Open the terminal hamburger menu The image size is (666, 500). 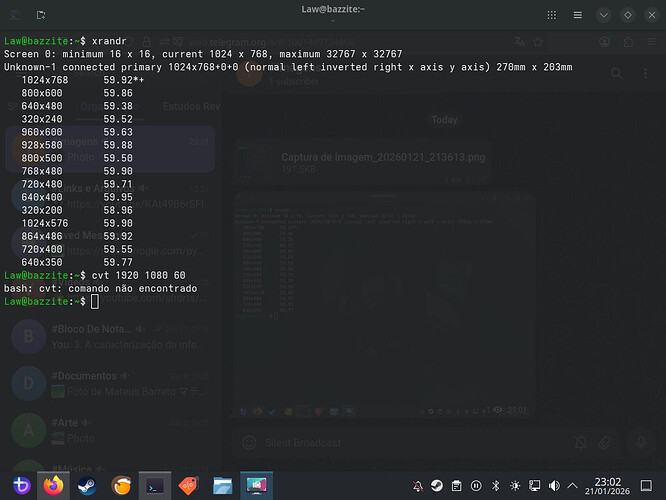coord(577,15)
